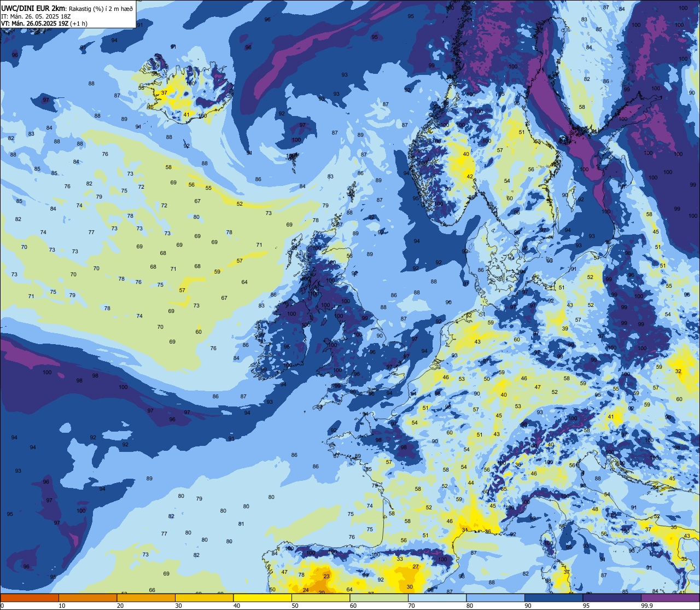Click the light green legend segment 60–70
This screenshot has width=700, height=610.
pos(379,597)
